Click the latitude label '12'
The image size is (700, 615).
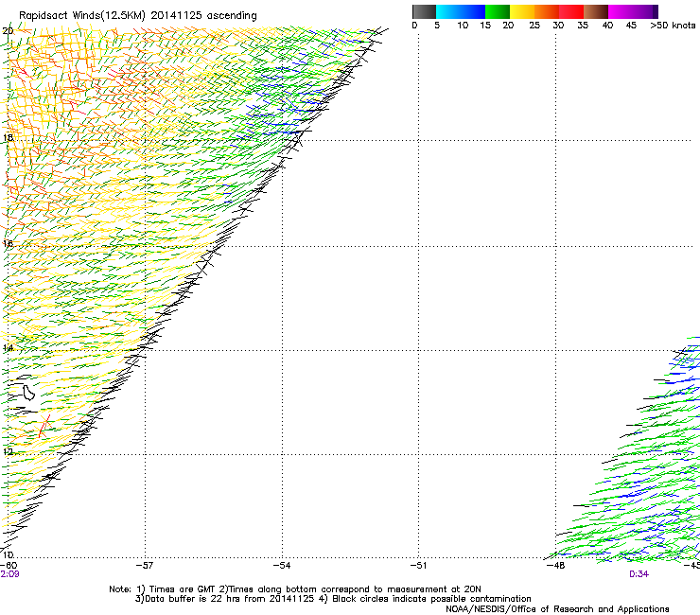pos(8,451)
